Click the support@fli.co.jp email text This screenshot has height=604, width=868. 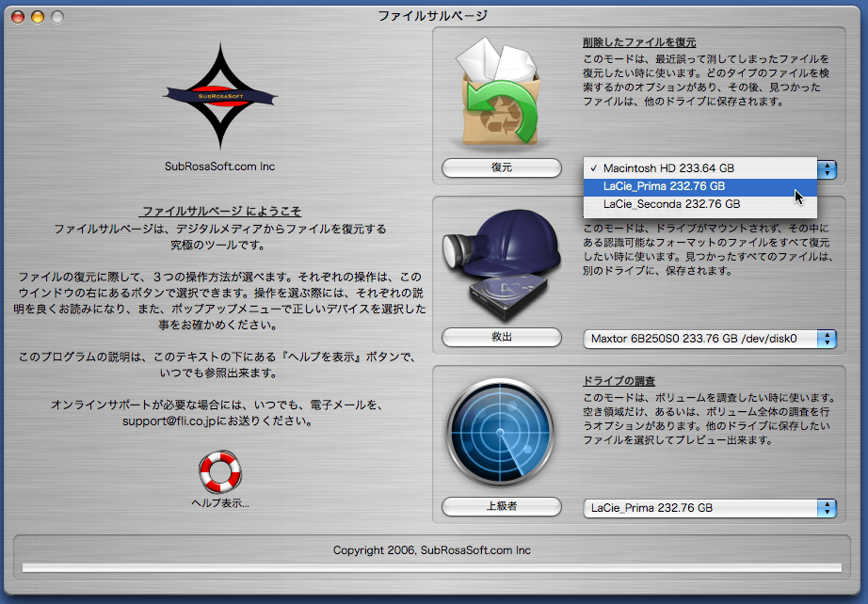(169, 421)
